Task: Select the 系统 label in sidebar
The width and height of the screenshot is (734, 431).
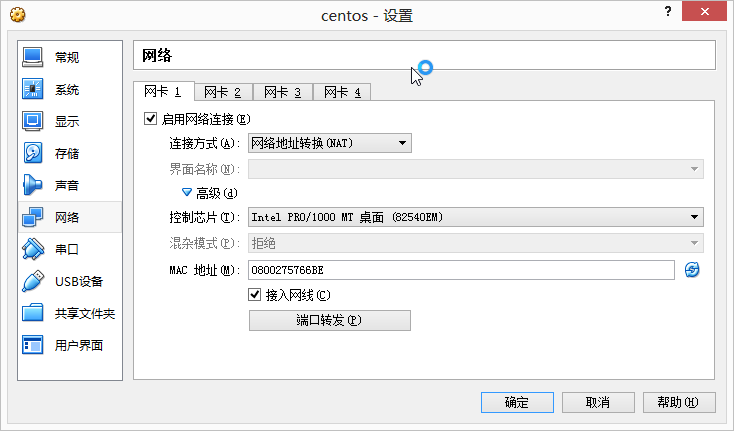Action: click(67, 89)
